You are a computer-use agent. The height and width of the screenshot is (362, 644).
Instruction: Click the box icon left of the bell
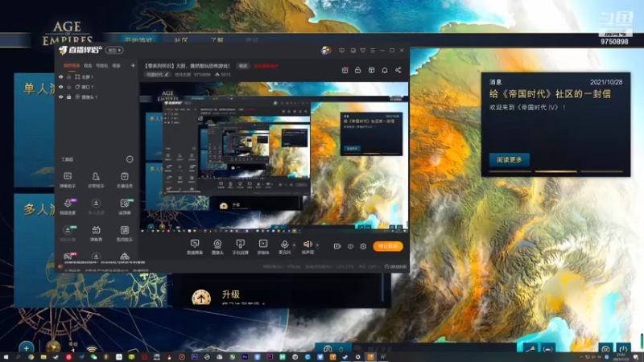371,70
